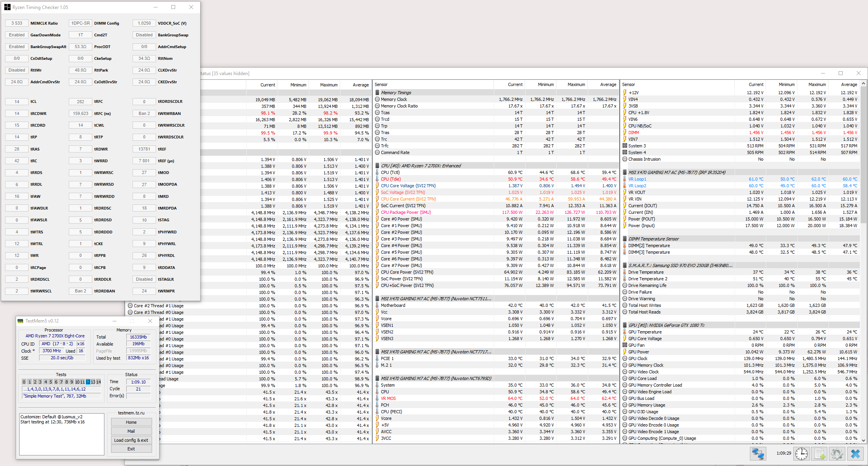Open sensor settings gear icon
Viewport: 868px width, 466px height.
tap(837, 453)
